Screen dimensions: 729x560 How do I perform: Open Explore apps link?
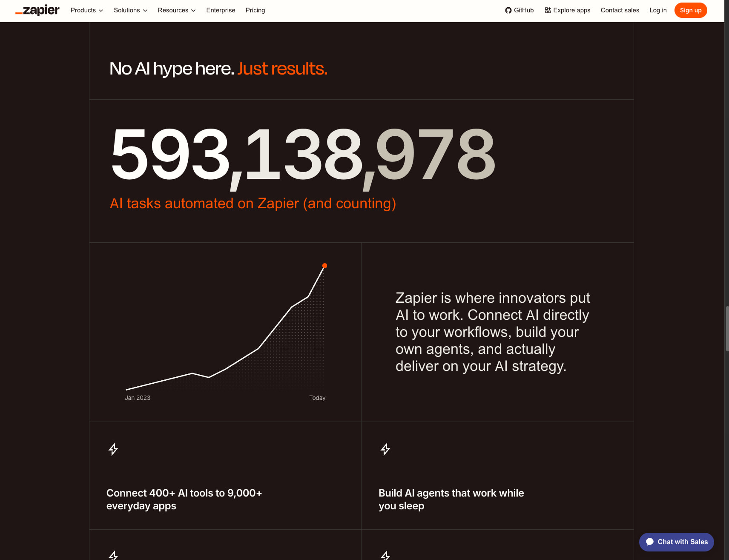(x=568, y=10)
